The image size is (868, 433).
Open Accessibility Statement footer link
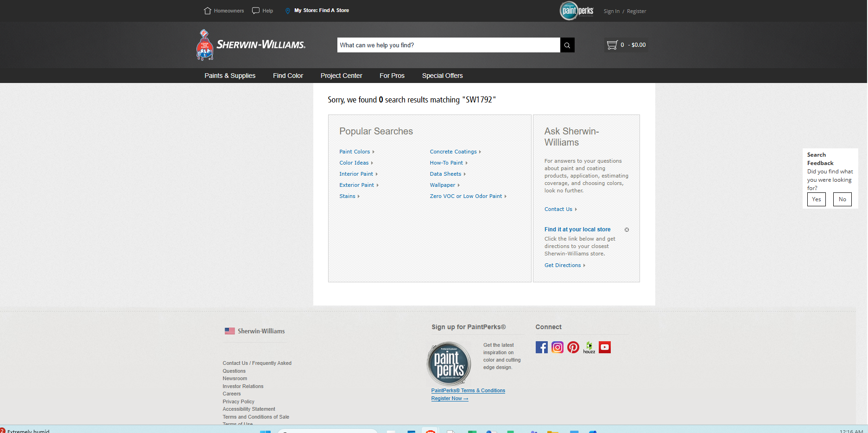pyautogui.click(x=248, y=409)
